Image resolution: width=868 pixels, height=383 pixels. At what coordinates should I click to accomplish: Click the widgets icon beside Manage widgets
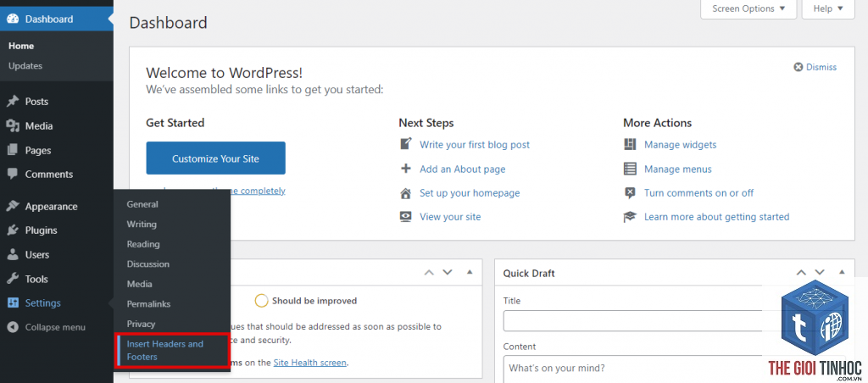[630, 144]
